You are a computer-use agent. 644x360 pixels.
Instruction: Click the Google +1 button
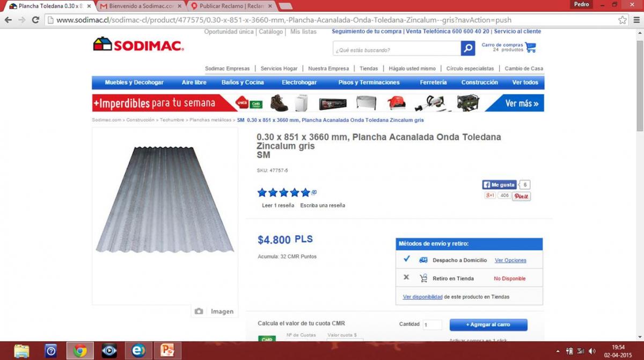point(490,196)
